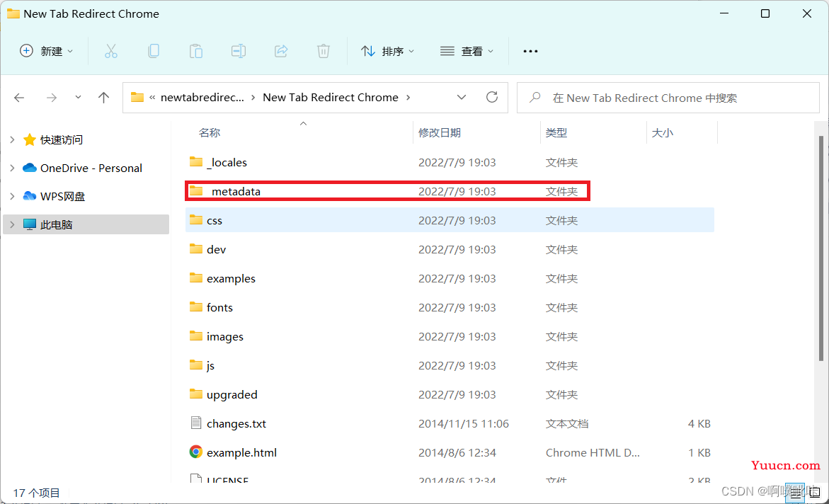Select the _locales folder
Screen dimensions: 829x504
point(450,162)
